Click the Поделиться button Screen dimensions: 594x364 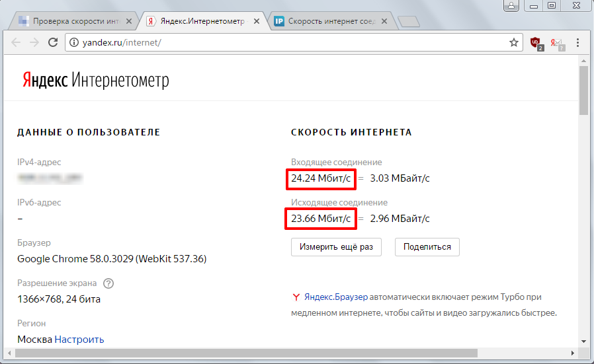(427, 246)
